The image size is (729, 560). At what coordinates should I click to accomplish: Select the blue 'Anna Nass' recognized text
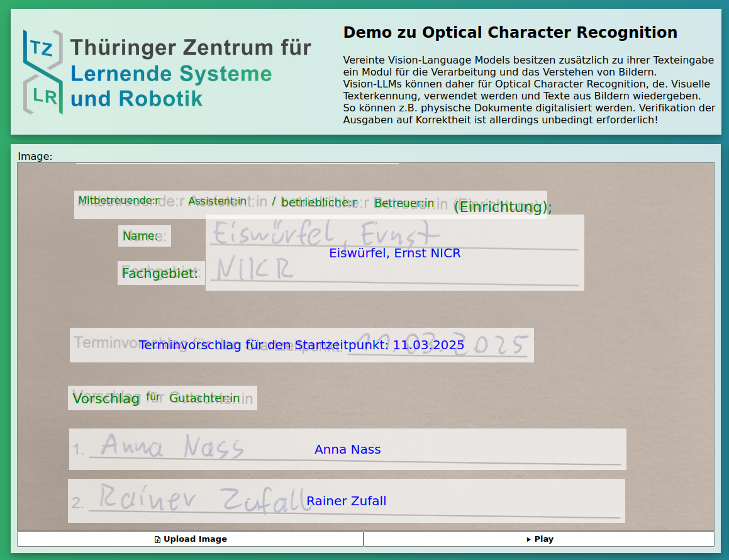coord(347,450)
